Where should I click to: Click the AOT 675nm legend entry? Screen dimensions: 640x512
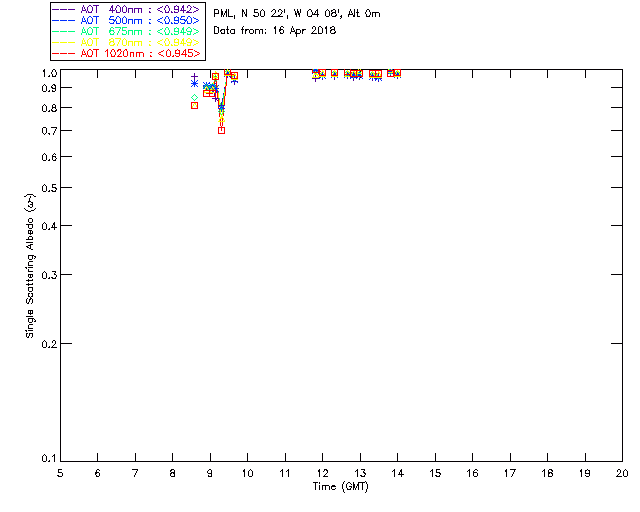coord(127,31)
